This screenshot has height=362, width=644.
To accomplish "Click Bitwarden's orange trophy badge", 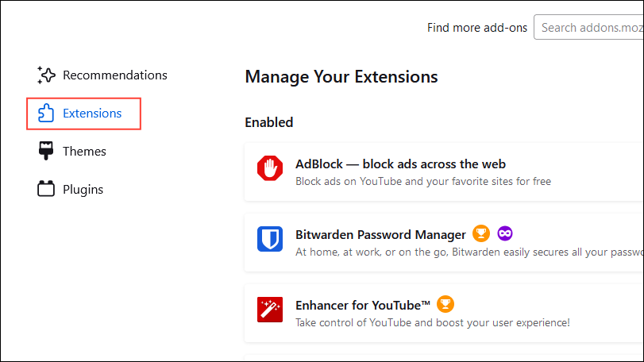I will (480, 234).
